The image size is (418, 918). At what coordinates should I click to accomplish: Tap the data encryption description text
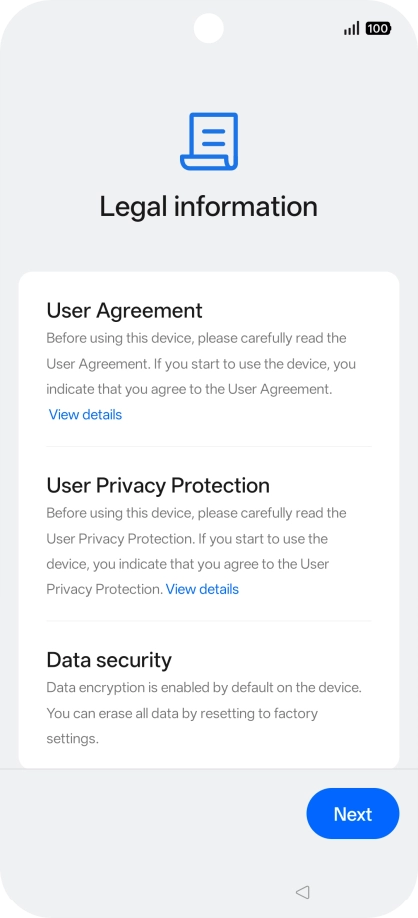[x=204, y=713]
